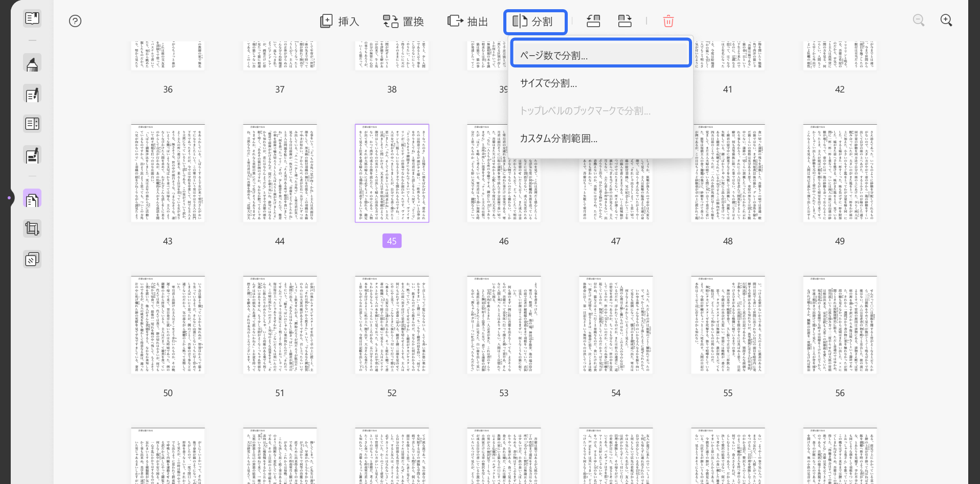The height and width of the screenshot is (484, 980).
Task: Select the highlighter comment tool
Action: (x=32, y=65)
